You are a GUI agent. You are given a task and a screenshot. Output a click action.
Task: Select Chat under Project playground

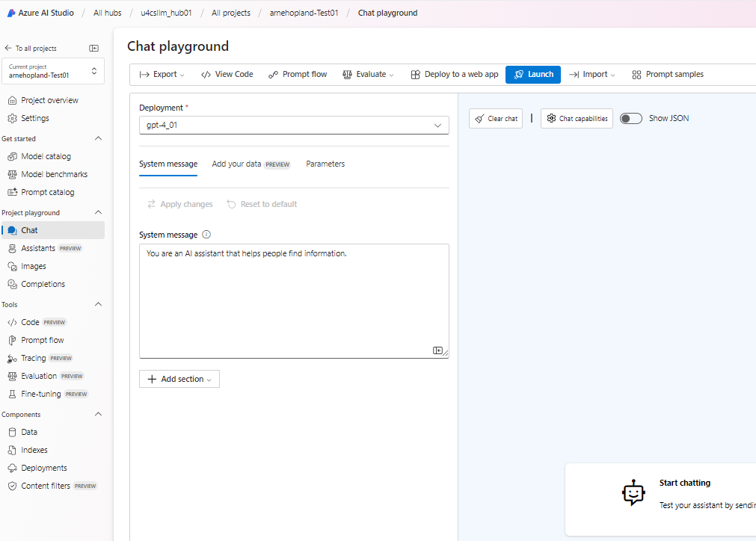53,230
